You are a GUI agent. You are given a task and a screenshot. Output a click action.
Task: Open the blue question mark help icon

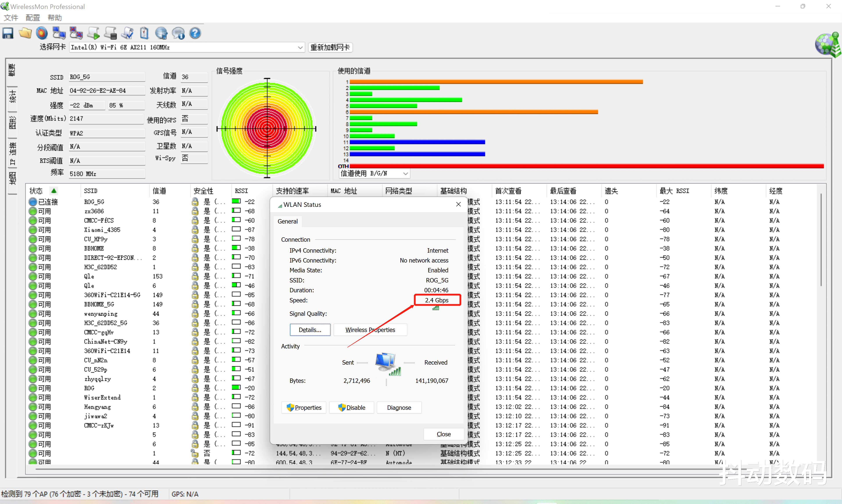195,33
